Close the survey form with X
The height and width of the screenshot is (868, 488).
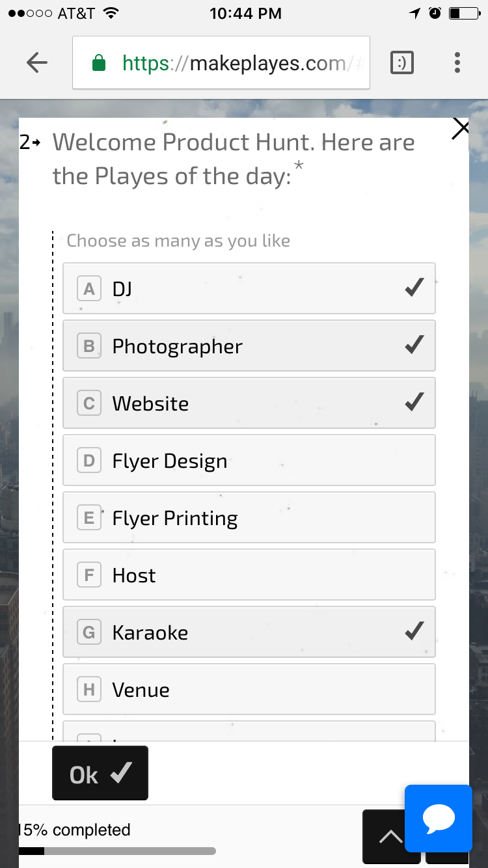point(460,128)
